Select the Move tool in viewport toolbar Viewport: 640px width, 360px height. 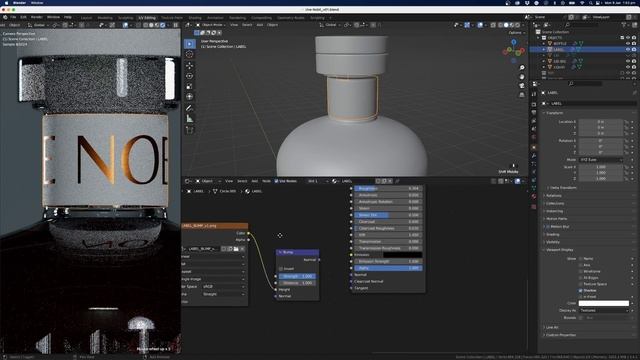tap(190, 65)
